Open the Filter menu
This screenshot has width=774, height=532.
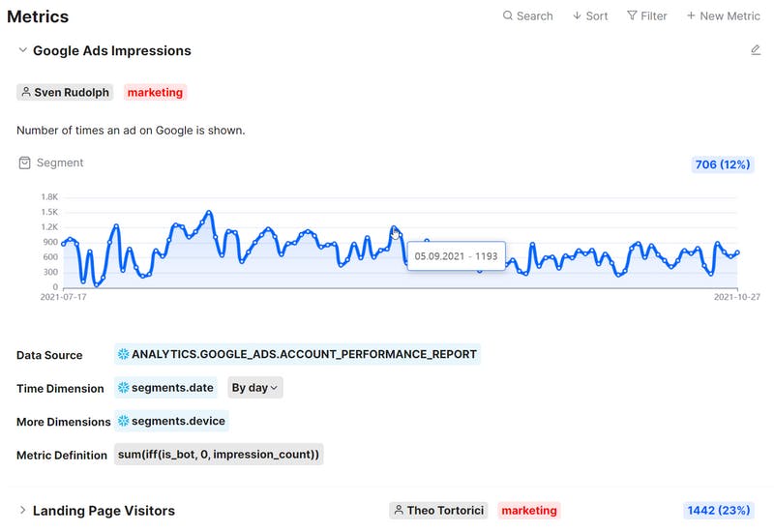[646, 16]
